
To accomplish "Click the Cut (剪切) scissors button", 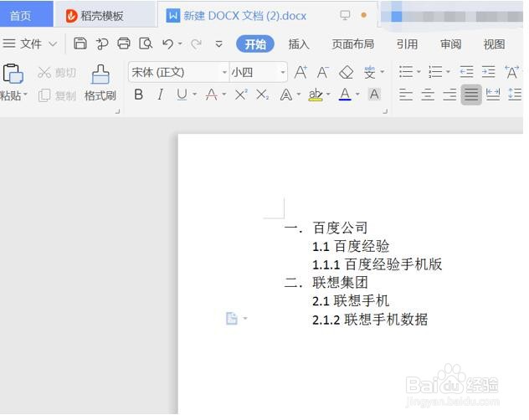I will pos(57,72).
